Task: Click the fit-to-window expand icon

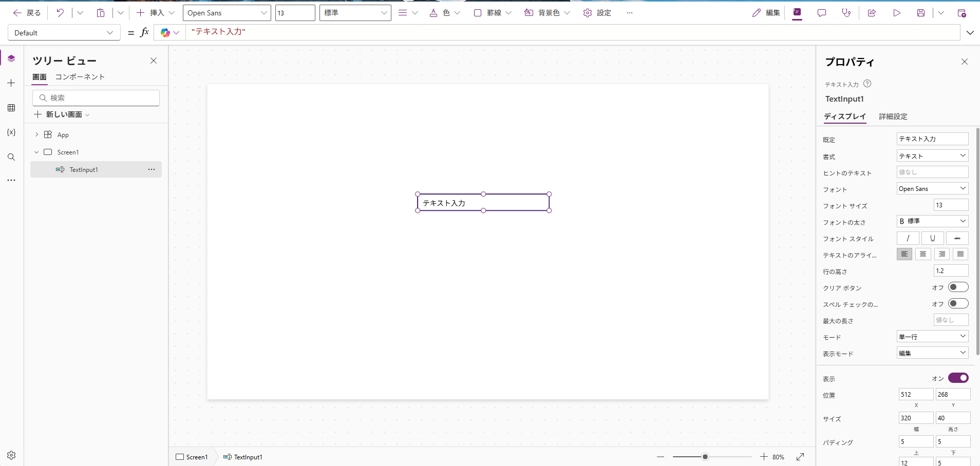Action: 800,457
